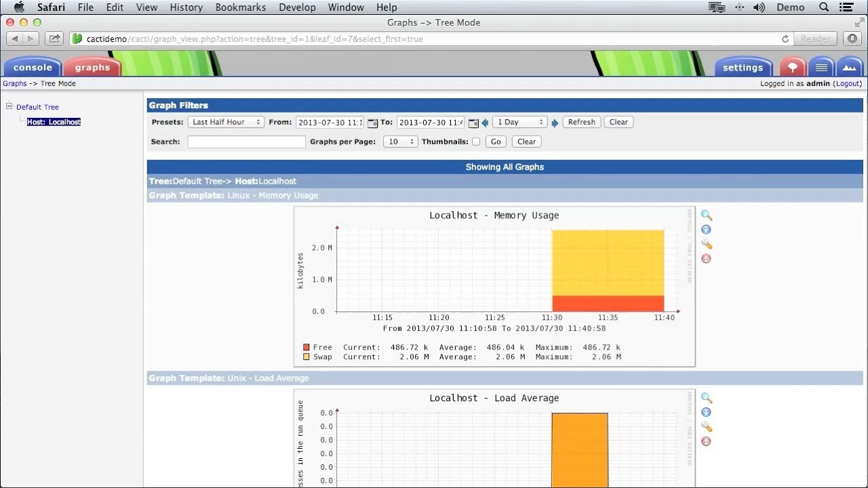This screenshot has width=868, height=488.
Task: Open Spotlight search in menu bar
Action: point(824,7)
